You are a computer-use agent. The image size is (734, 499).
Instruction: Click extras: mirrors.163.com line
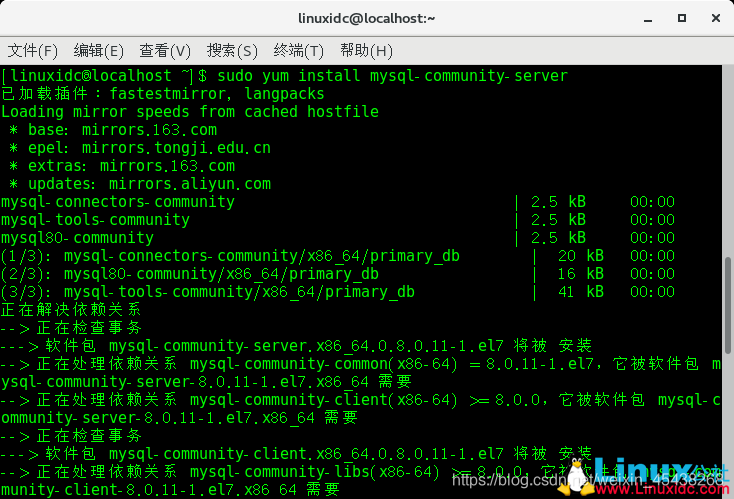(122, 166)
